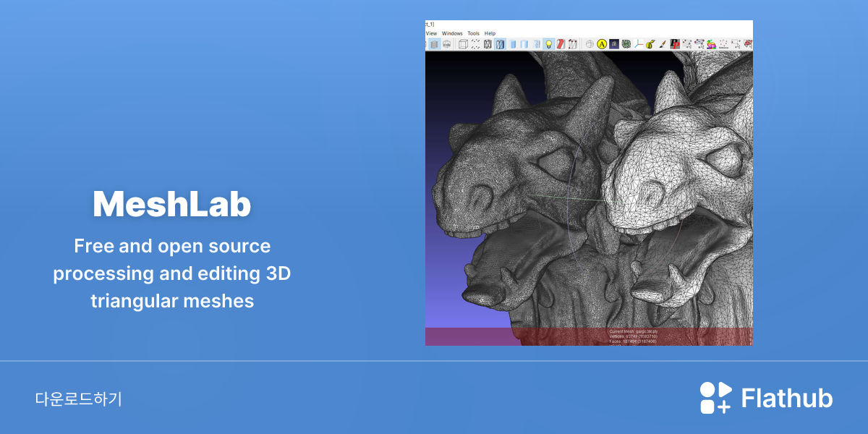868x434 pixels.
Task: Click the MeshLab title heading
Action: pos(172,205)
